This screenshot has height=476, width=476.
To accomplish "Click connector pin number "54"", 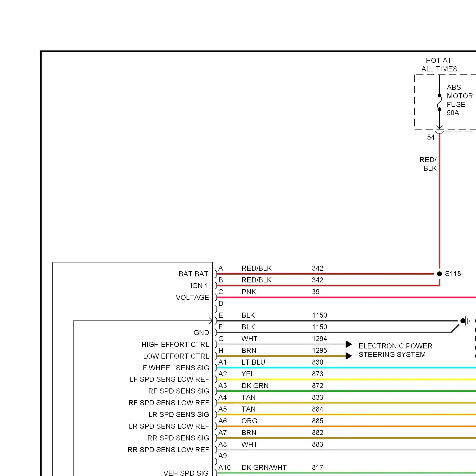I will click(x=431, y=137).
